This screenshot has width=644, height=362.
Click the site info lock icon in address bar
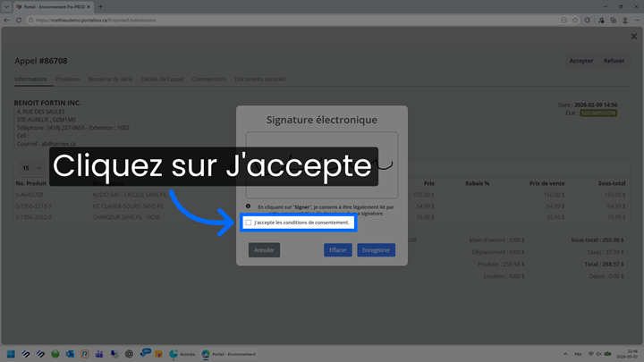(x=30, y=20)
